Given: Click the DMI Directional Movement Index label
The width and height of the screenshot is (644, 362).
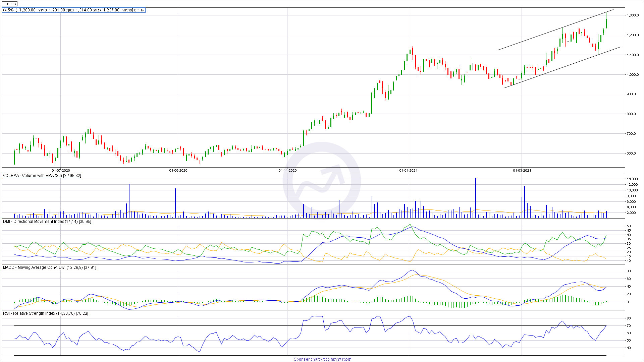Looking at the screenshot, I should point(47,222).
